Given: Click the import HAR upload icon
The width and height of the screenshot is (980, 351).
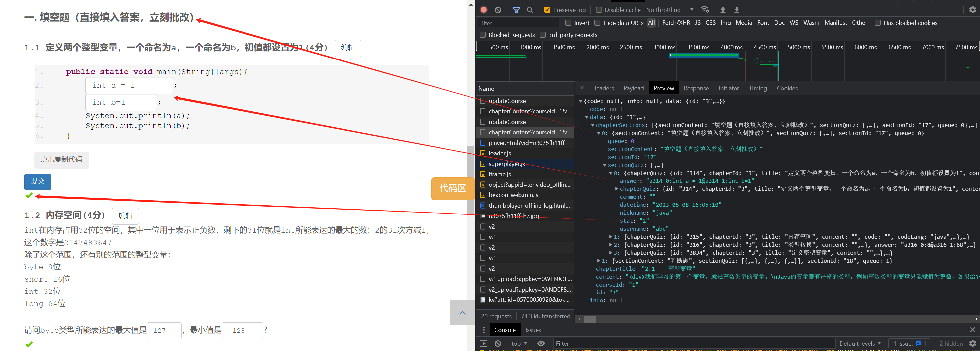Looking at the screenshot, I should [x=723, y=10].
